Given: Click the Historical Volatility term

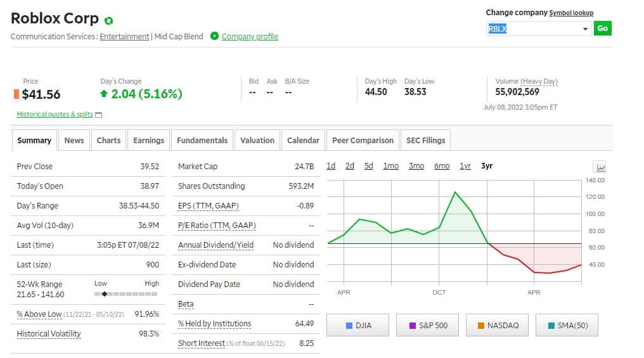Looking at the screenshot, I should click(x=48, y=334).
